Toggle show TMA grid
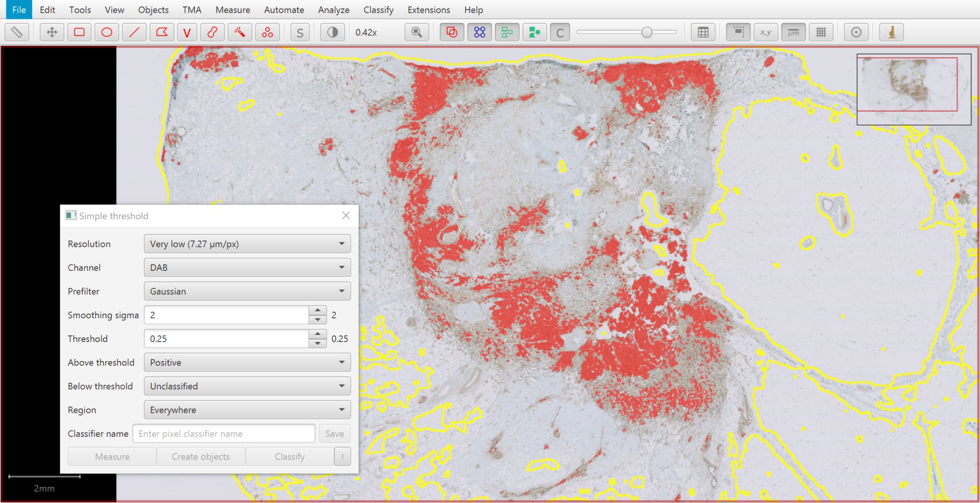Screen dimensions: 980x503 tap(479, 32)
